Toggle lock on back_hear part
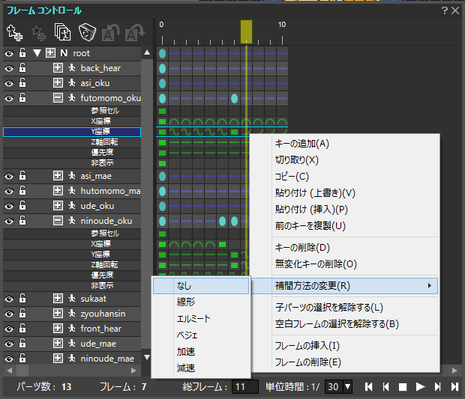Image resolution: width=465 pixels, height=399 pixels. coord(22,68)
